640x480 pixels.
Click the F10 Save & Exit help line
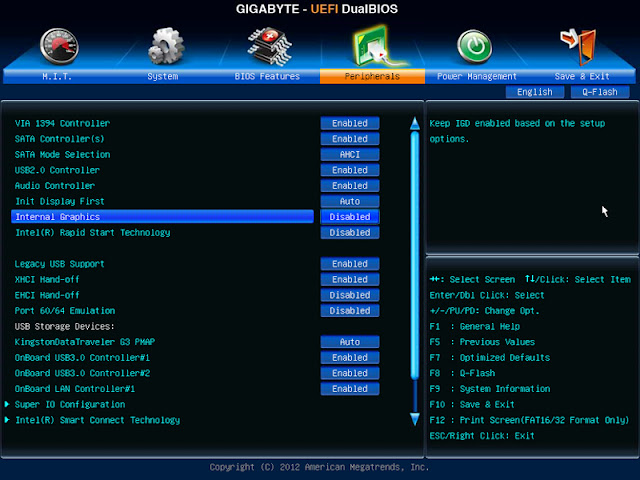(472, 404)
